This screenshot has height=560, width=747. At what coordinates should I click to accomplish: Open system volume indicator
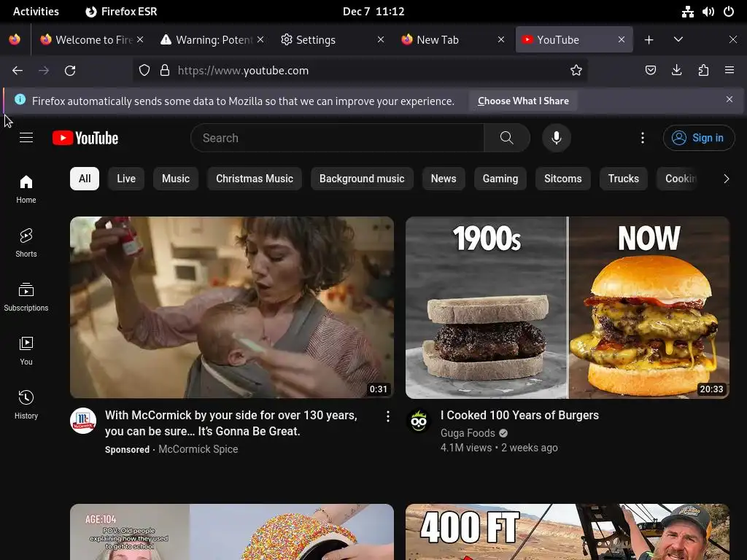(708, 12)
